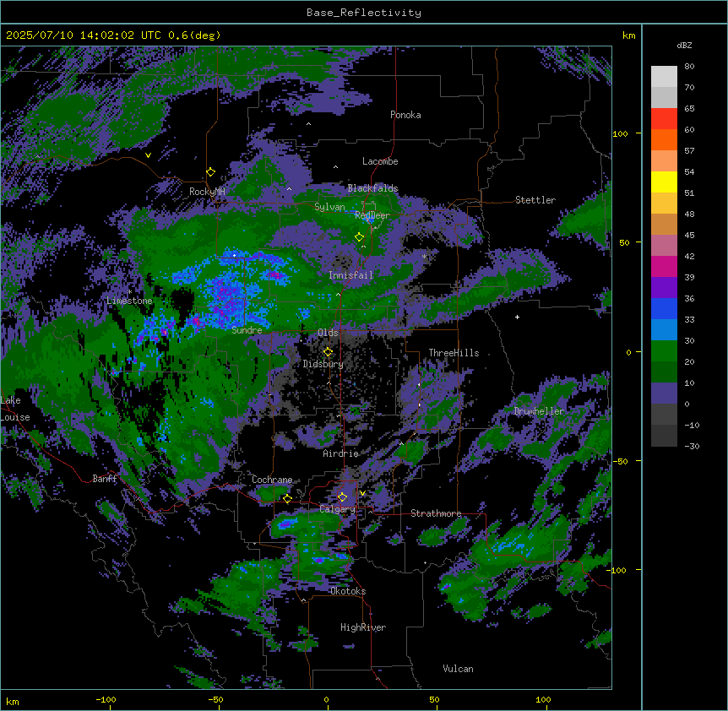
Task: Select the yellow diamond marker below Cochrane
Action: [x=287, y=498]
